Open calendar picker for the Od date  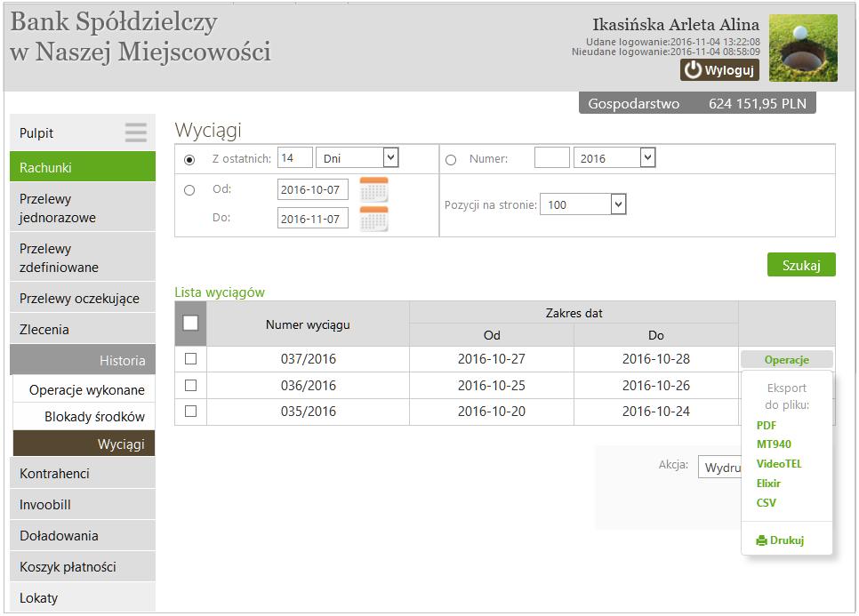373,189
